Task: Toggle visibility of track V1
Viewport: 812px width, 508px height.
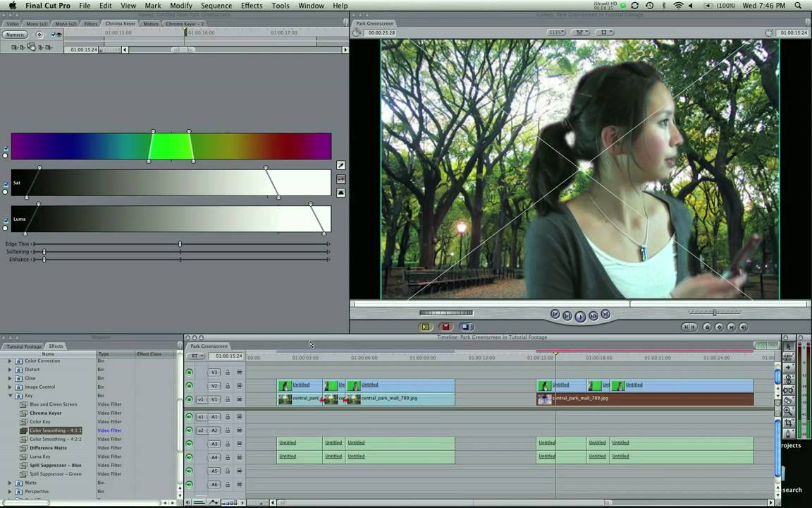Action: coord(190,399)
